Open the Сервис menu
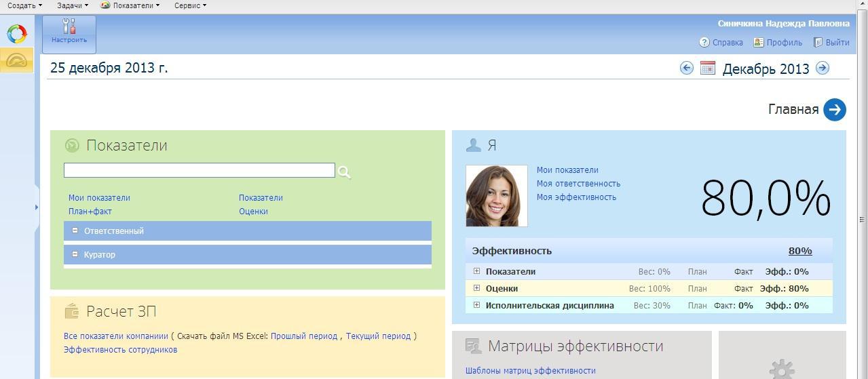The height and width of the screenshot is (379, 868). tap(190, 5)
